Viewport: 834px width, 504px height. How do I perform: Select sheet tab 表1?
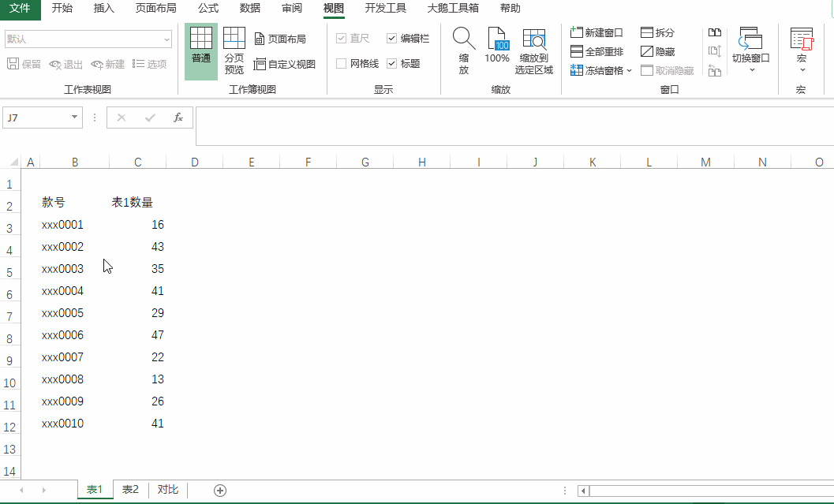click(95, 490)
